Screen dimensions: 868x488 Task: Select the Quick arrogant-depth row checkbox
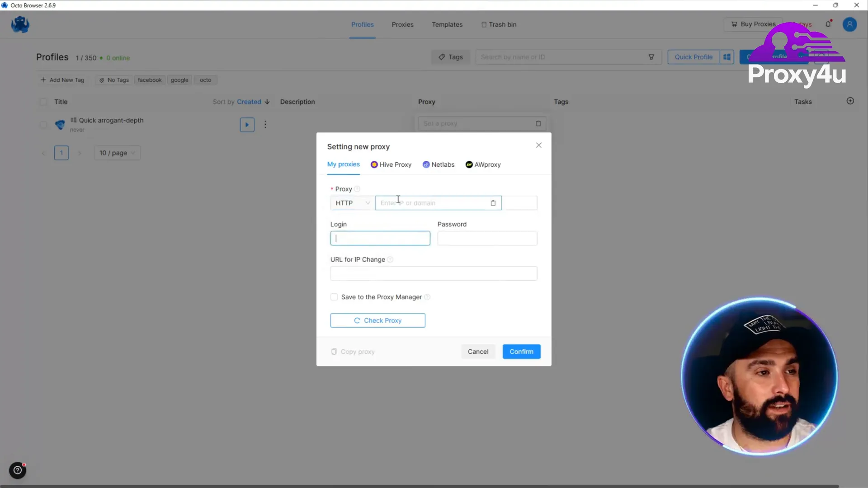[x=43, y=124]
